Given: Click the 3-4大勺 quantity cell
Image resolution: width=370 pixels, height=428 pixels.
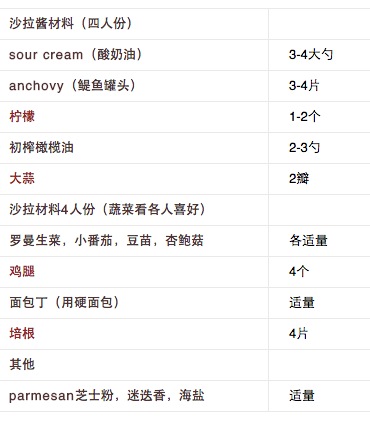Looking at the screenshot, I should (319, 55).
